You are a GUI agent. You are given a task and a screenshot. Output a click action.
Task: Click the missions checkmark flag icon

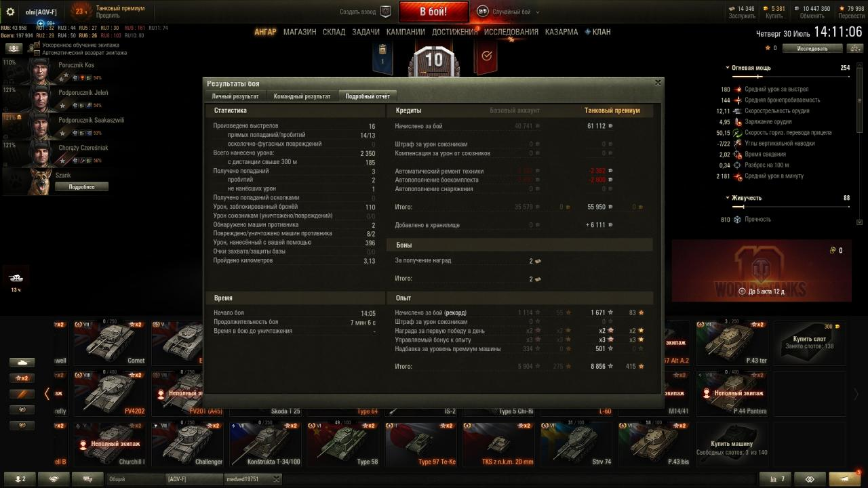click(x=486, y=58)
